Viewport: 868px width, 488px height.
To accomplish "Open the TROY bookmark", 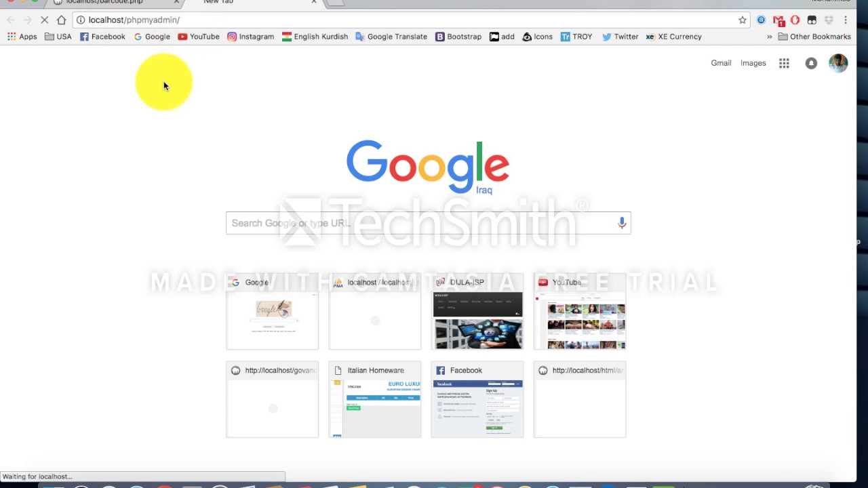I will click(x=576, y=37).
